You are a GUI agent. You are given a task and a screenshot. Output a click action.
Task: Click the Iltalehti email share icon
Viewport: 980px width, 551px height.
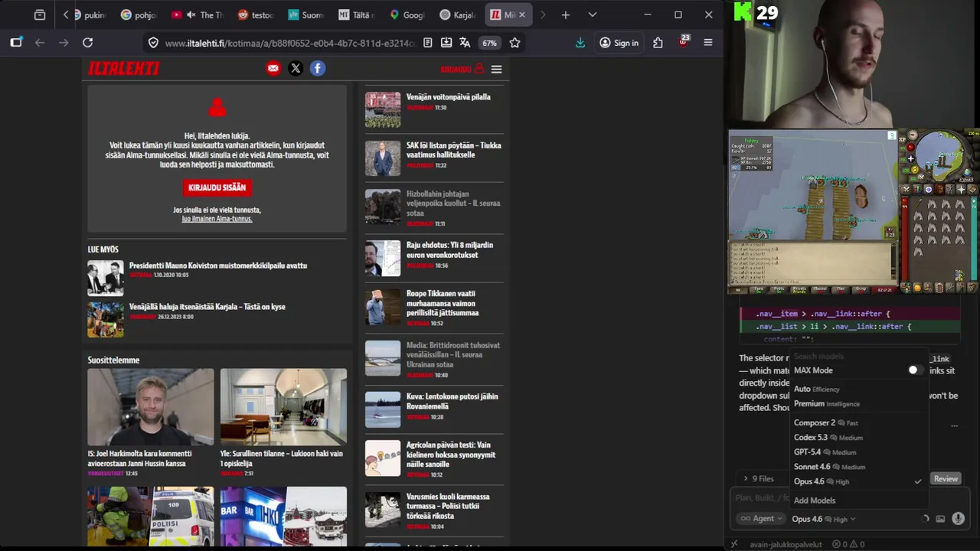(x=273, y=68)
